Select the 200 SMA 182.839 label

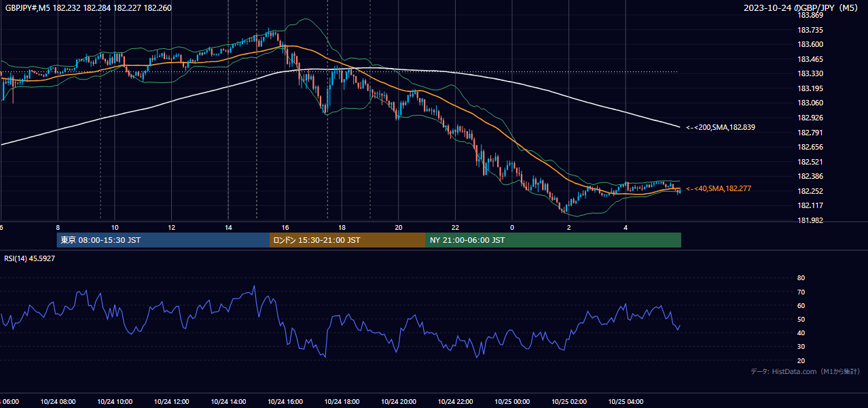click(x=721, y=127)
